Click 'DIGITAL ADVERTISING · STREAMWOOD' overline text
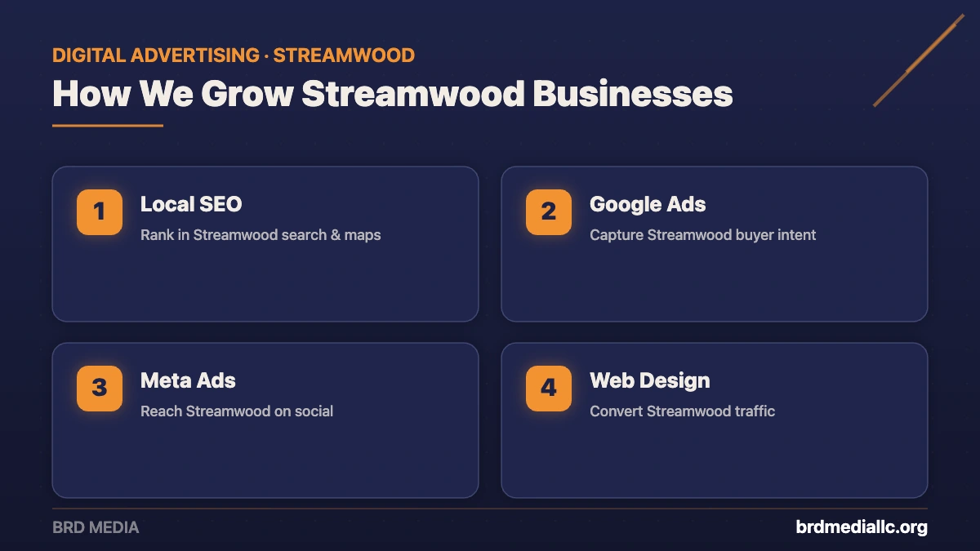The height and width of the screenshot is (551, 980). click(234, 56)
